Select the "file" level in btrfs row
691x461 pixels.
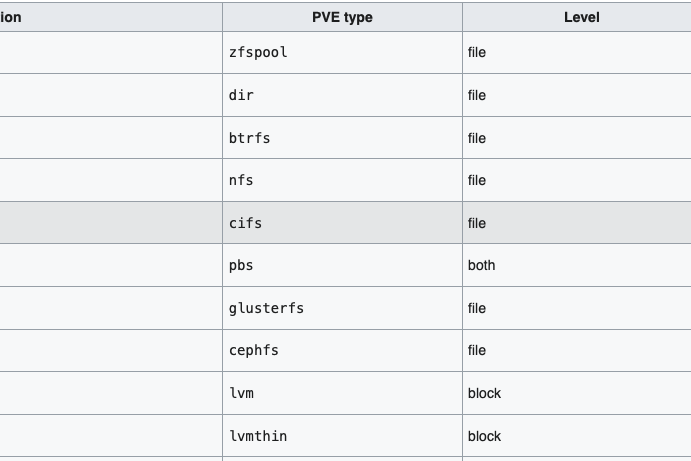pos(477,138)
